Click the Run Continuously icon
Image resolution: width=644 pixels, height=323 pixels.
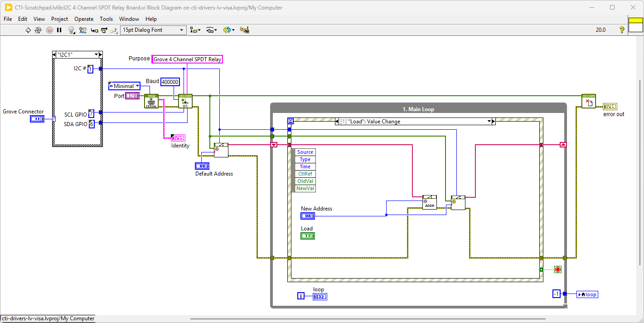point(38,30)
